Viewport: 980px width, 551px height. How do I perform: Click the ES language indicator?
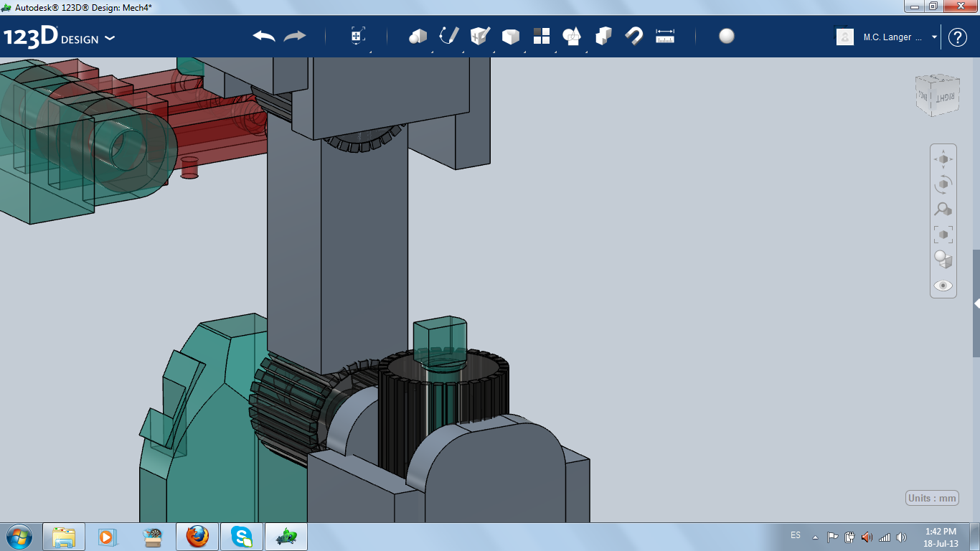pyautogui.click(x=796, y=536)
